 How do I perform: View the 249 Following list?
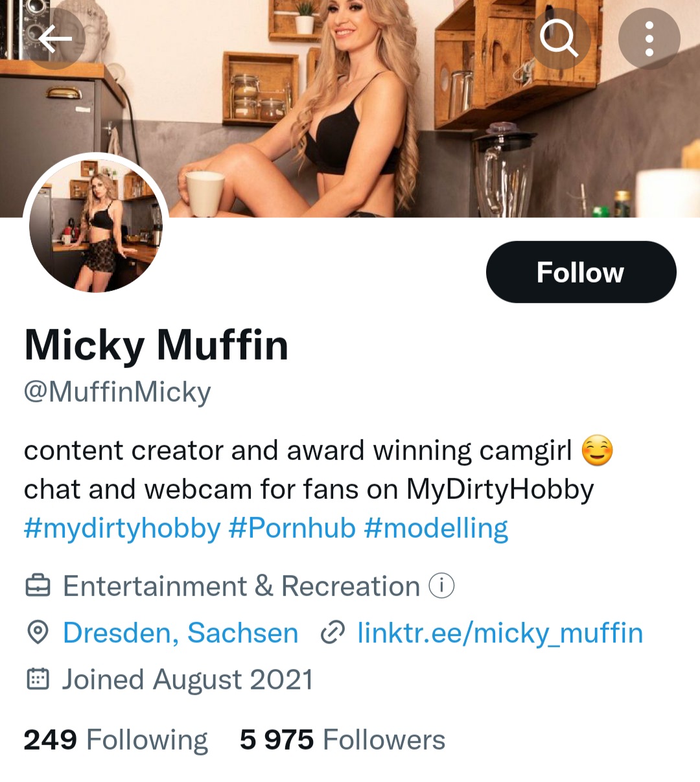point(115,739)
